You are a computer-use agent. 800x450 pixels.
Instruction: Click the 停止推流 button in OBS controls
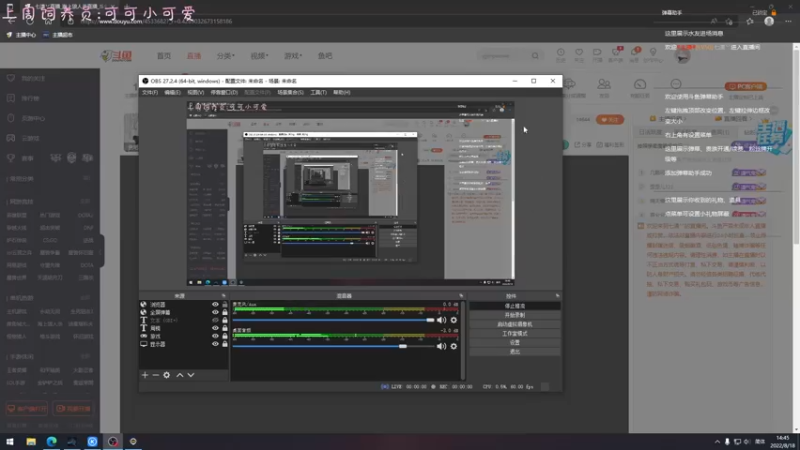pos(515,306)
